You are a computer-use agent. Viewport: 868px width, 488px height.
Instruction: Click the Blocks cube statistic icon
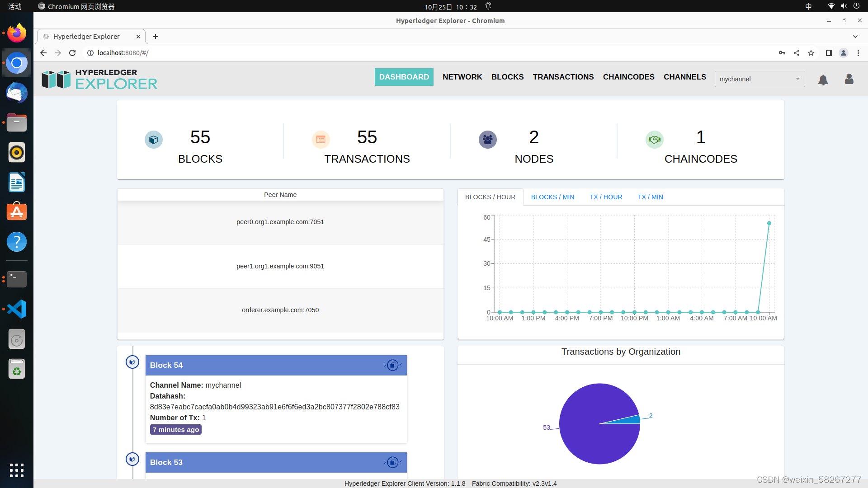point(154,140)
